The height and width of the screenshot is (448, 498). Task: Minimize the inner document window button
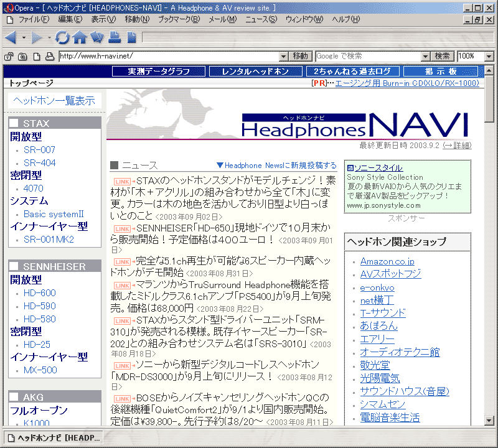[467, 20]
